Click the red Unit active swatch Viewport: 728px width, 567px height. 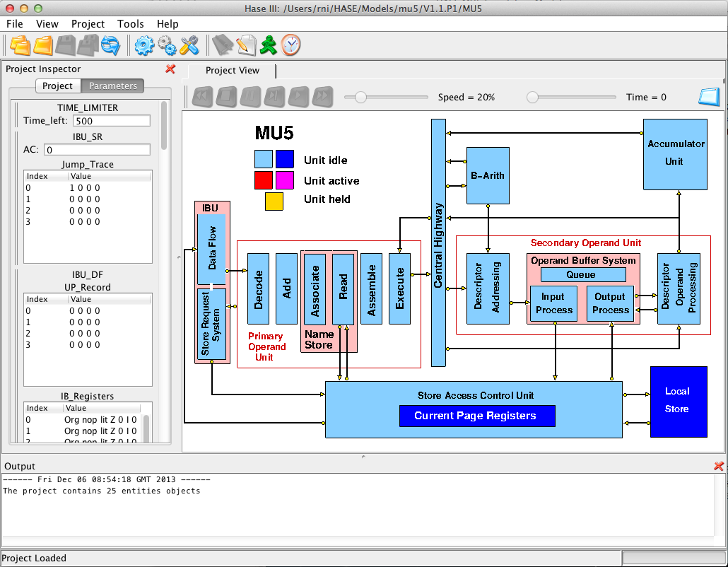263,180
